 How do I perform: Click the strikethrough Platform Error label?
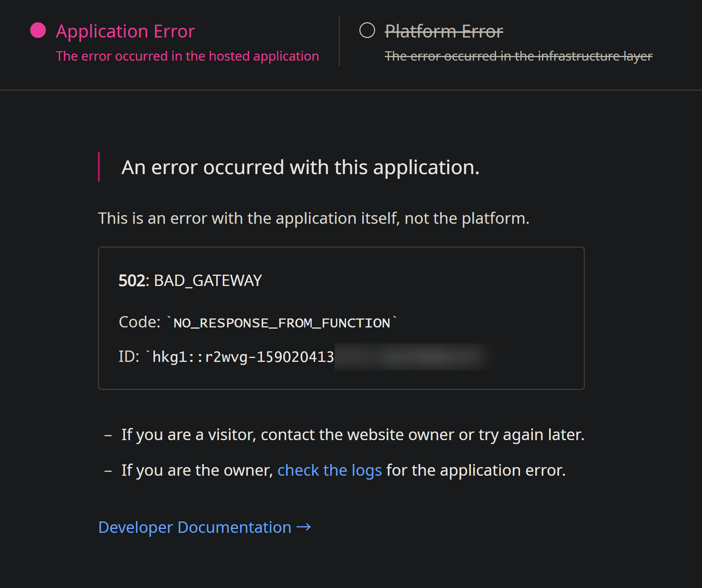[x=444, y=32]
